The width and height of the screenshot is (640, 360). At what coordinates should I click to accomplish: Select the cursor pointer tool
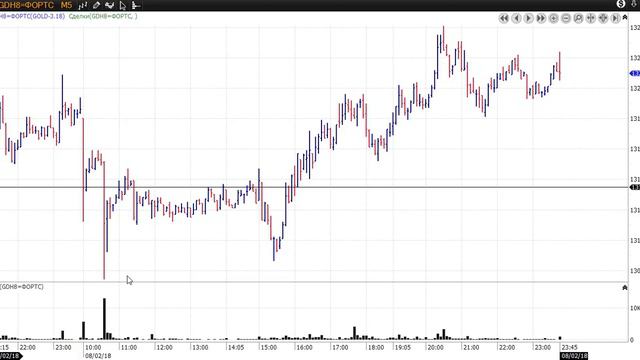(123, 5)
